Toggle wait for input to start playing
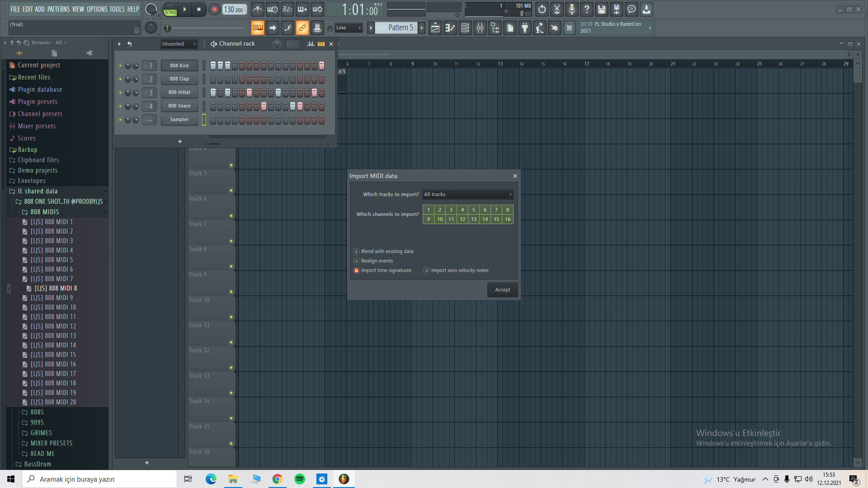 click(273, 9)
